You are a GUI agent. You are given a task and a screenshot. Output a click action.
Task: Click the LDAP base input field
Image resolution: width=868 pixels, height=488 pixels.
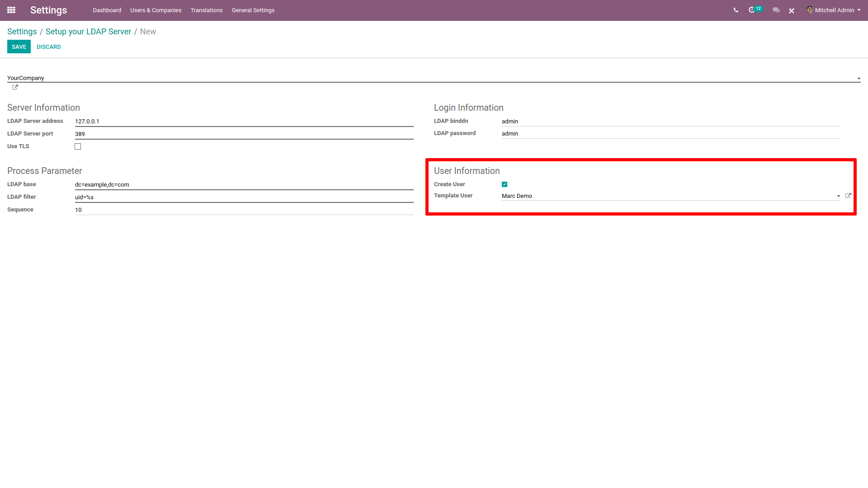tap(244, 184)
